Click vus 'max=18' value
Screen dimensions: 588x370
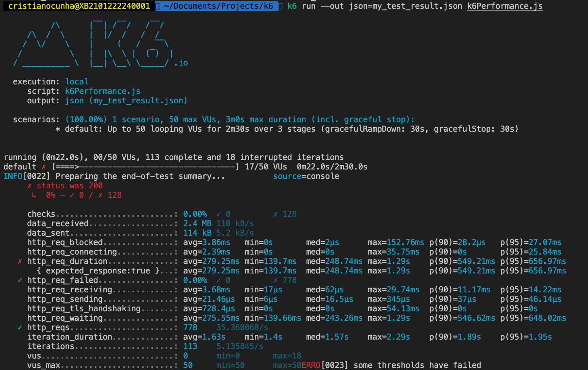pos(287,356)
